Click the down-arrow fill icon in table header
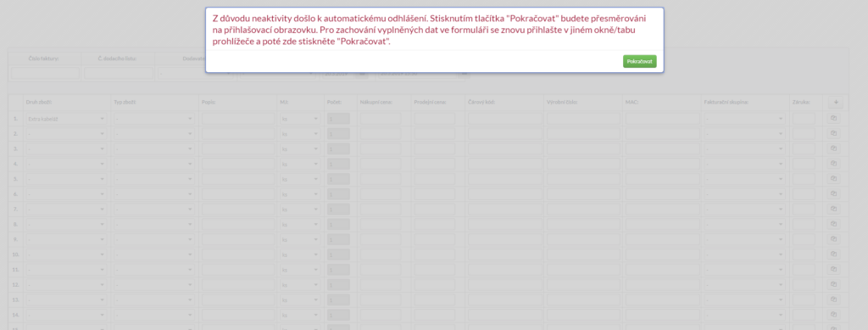The height and width of the screenshot is (330, 868). pos(835,101)
